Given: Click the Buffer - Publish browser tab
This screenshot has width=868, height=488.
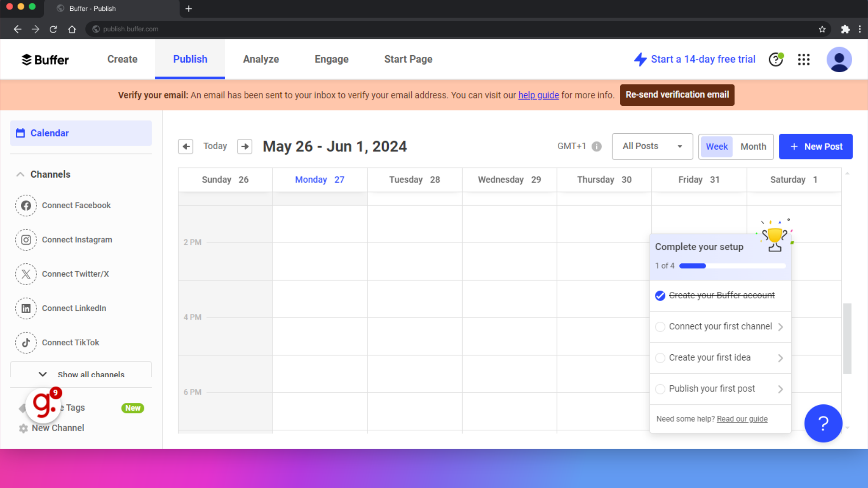Looking at the screenshot, I should coord(112,9).
